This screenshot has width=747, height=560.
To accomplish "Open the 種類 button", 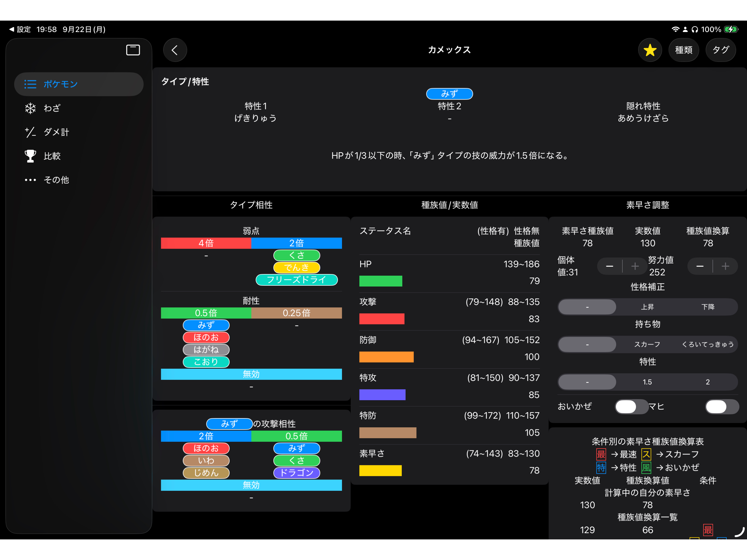I will (x=683, y=50).
